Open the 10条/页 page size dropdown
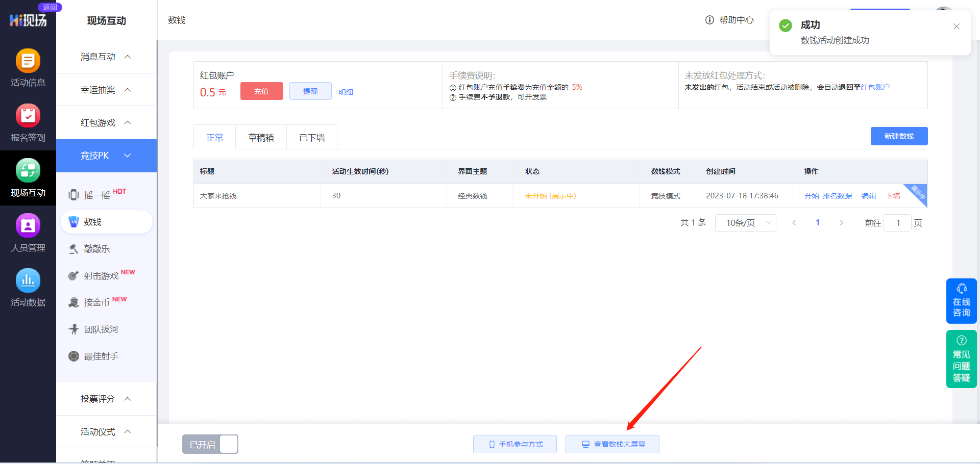The width and height of the screenshot is (980, 464). coord(745,223)
